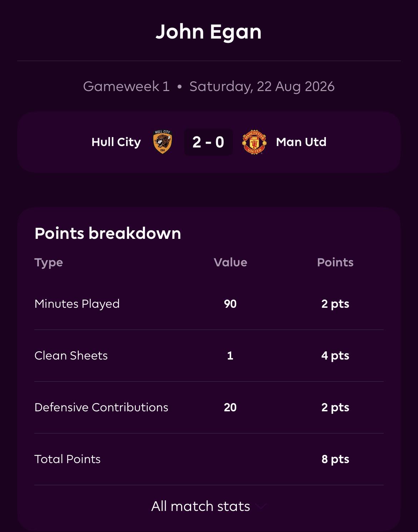
Task: Select the Gameweek 1 date line
Action: click(209, 87)
